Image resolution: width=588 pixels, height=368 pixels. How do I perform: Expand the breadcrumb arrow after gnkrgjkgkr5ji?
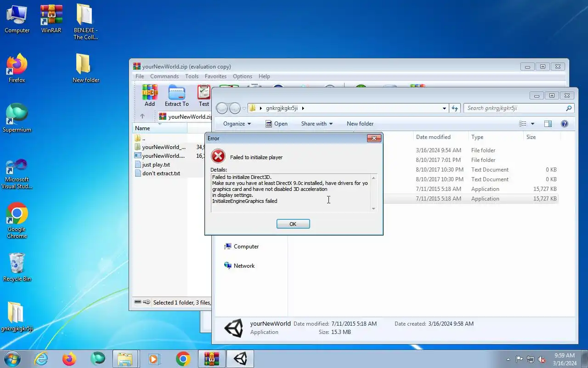point(303,108)
